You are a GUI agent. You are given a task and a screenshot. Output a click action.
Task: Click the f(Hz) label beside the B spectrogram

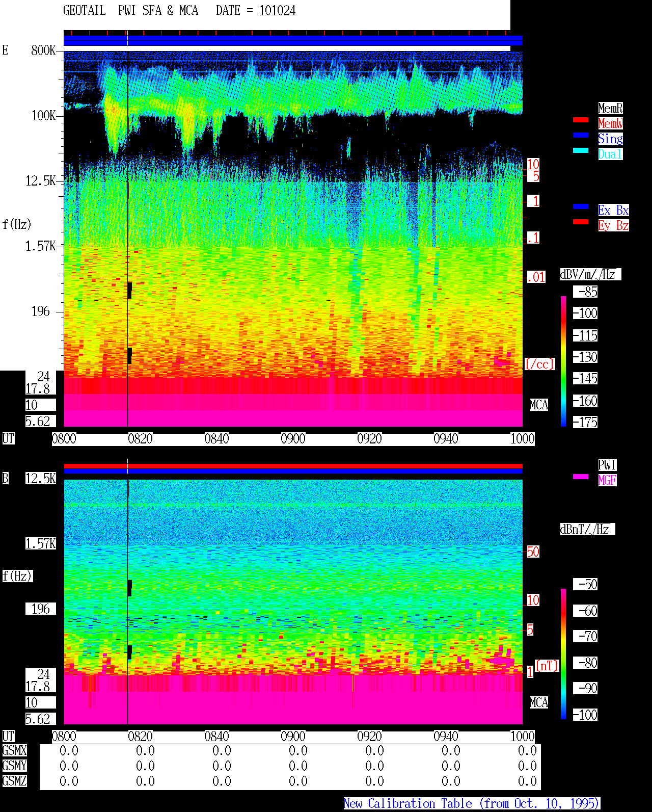pyautogui.click(x=17, y=576)
